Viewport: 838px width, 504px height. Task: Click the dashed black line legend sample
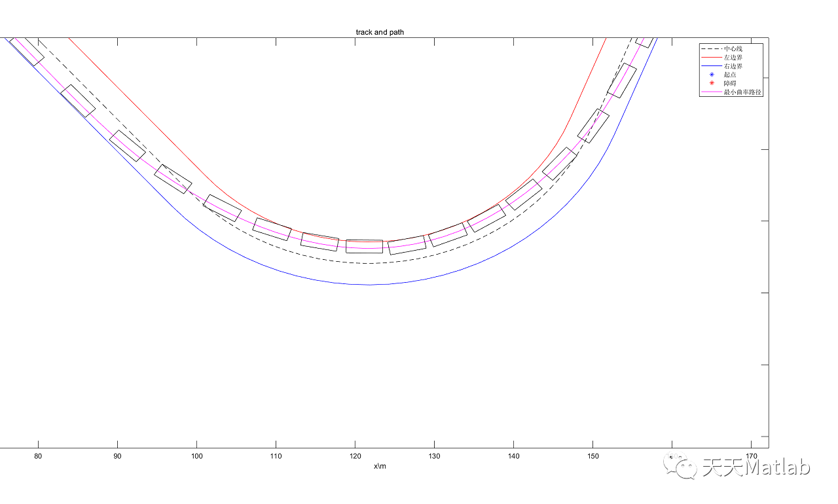pos(712,49)
